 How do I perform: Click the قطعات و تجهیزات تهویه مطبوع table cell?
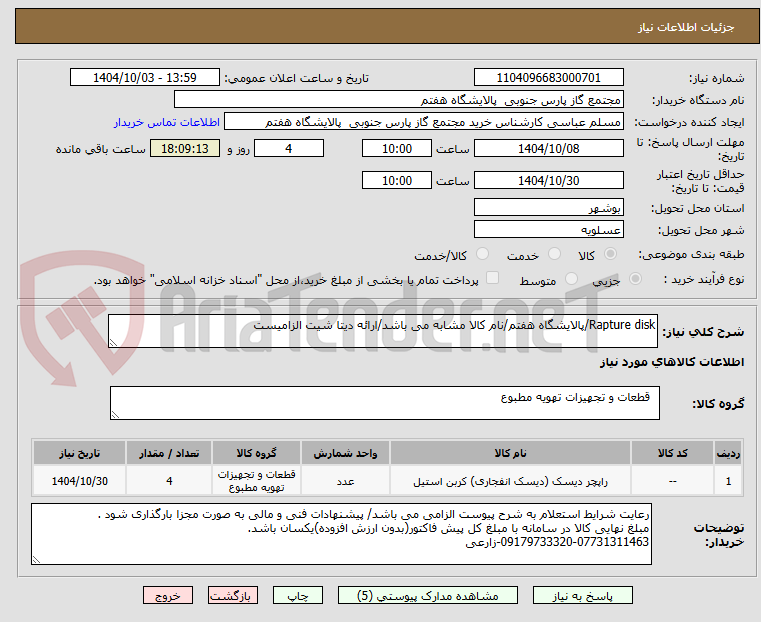point(256,481)
